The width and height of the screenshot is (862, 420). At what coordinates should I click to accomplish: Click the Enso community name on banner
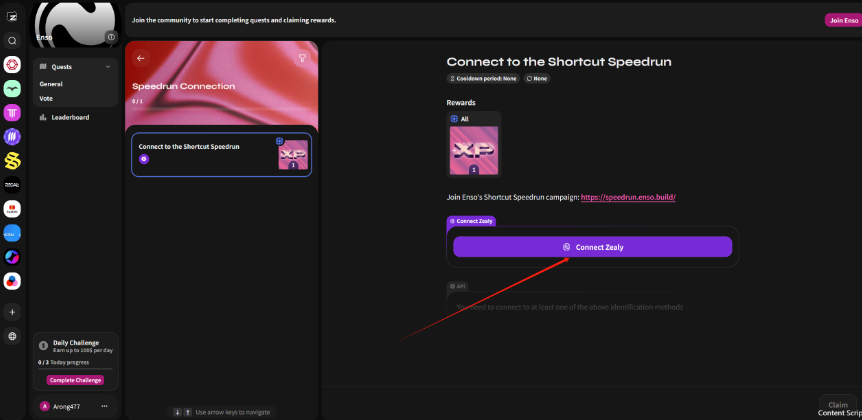point(44,37)
